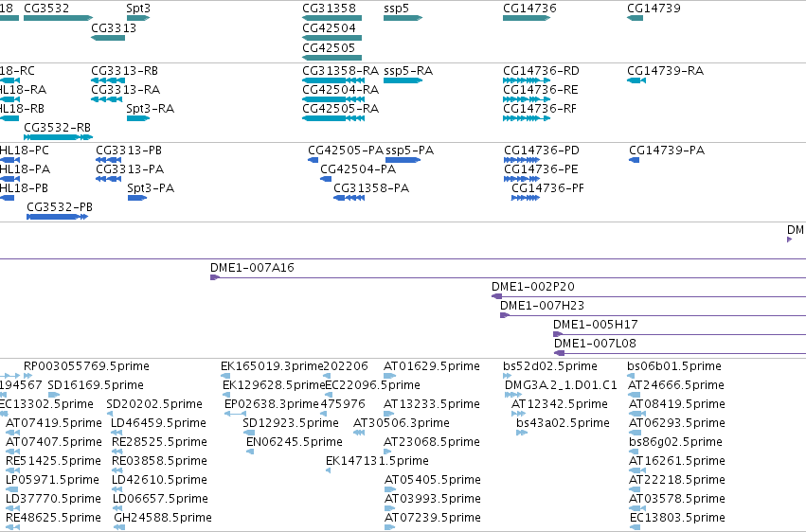Select transcript CG3313-RB
The image size is (806, 532).
click(x=124, y=71)
